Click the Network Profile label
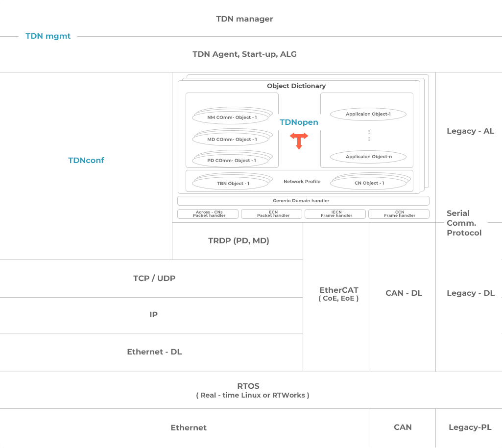 click(302, 182)
